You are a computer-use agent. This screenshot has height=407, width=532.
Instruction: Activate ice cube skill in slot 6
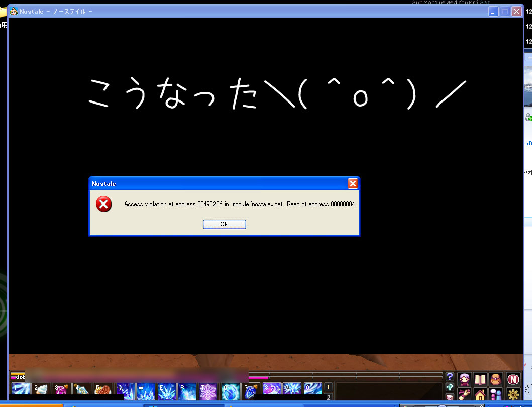[231, 391]
